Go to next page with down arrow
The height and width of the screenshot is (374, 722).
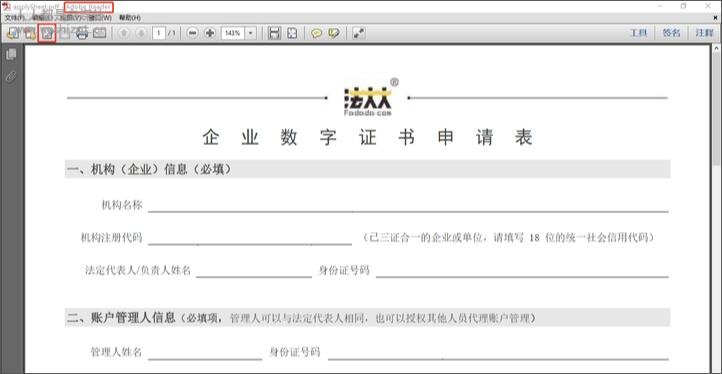click(x=141, y=33)
